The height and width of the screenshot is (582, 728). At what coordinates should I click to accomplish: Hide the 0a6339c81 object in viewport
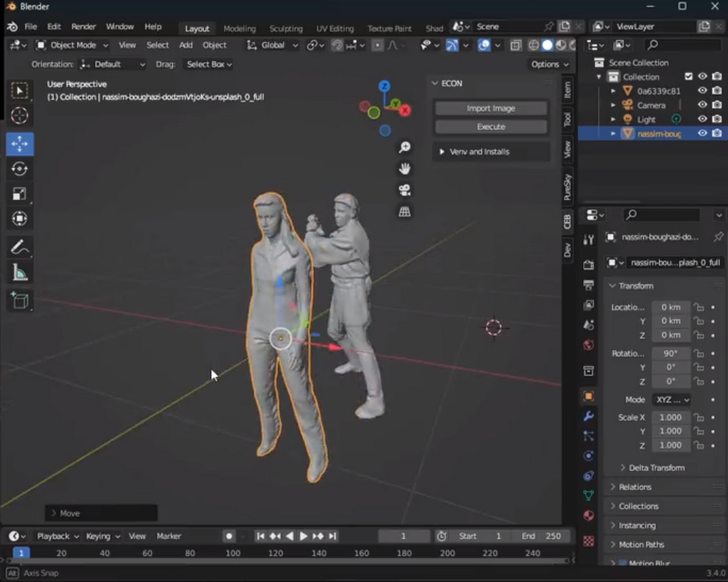[x=702, y=91]
